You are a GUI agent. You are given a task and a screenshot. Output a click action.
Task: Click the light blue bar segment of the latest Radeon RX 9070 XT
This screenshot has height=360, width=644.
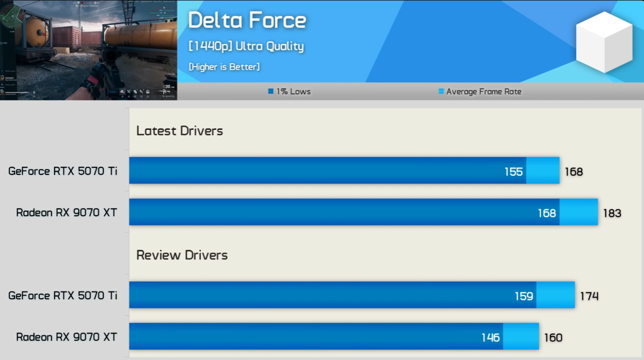pos(579,212)
